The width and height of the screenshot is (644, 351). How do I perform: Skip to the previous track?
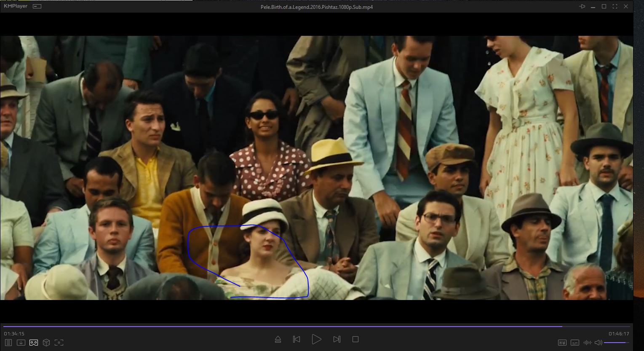pos(297,339)
